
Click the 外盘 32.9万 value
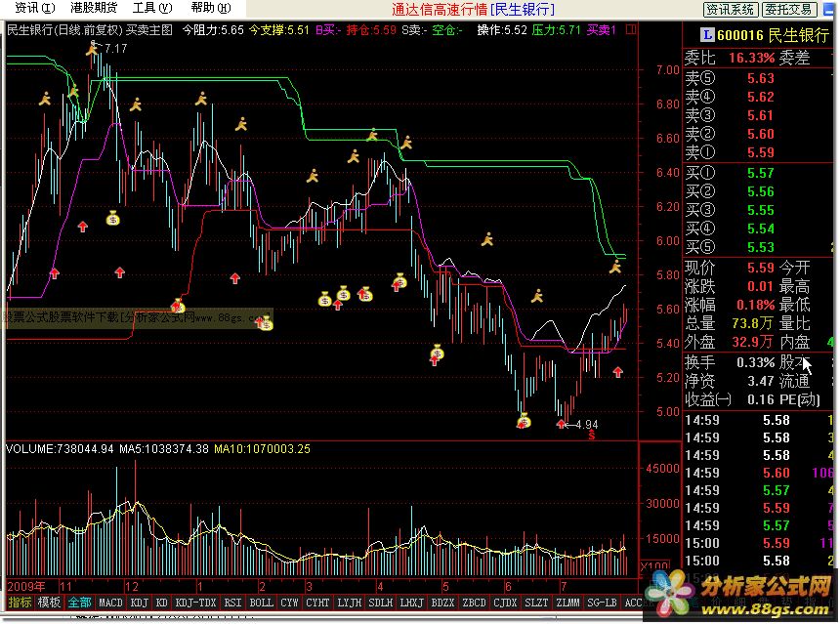click(753, 342)
